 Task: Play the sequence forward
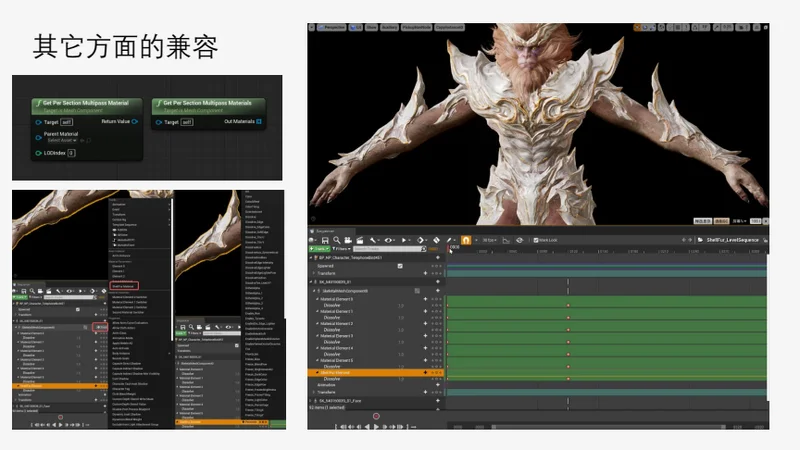pos(376,427)
